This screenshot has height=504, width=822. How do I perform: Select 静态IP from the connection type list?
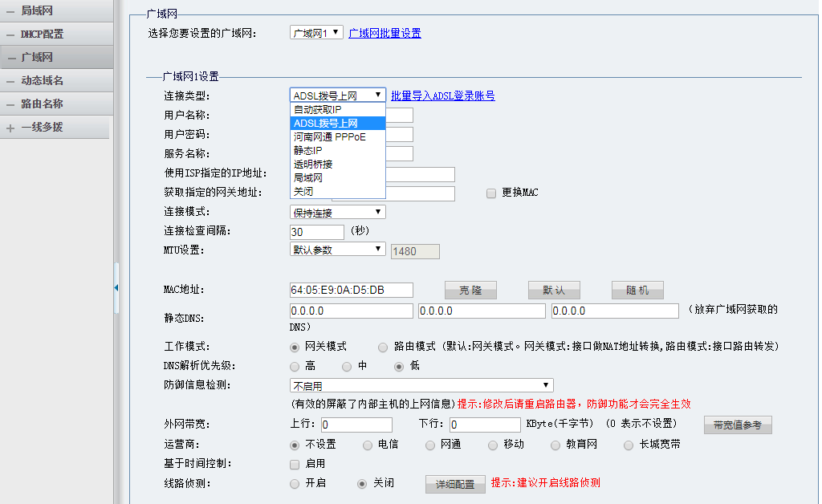tap(308, 151)
